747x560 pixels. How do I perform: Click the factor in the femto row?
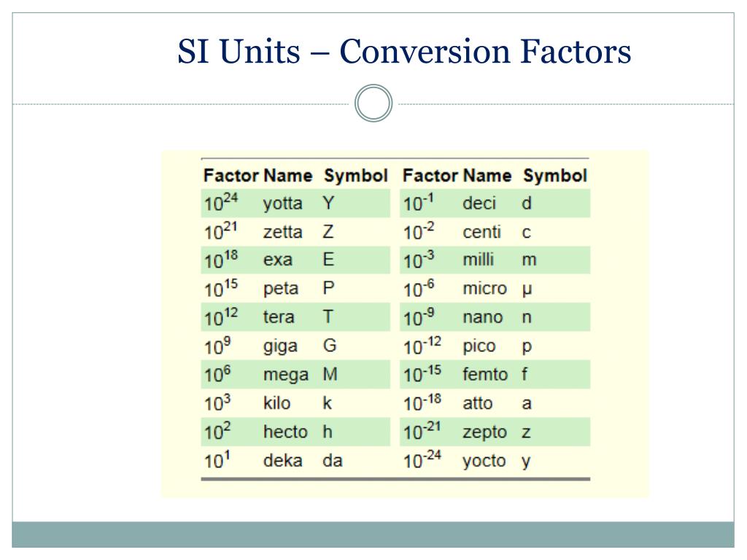point(422,374)
